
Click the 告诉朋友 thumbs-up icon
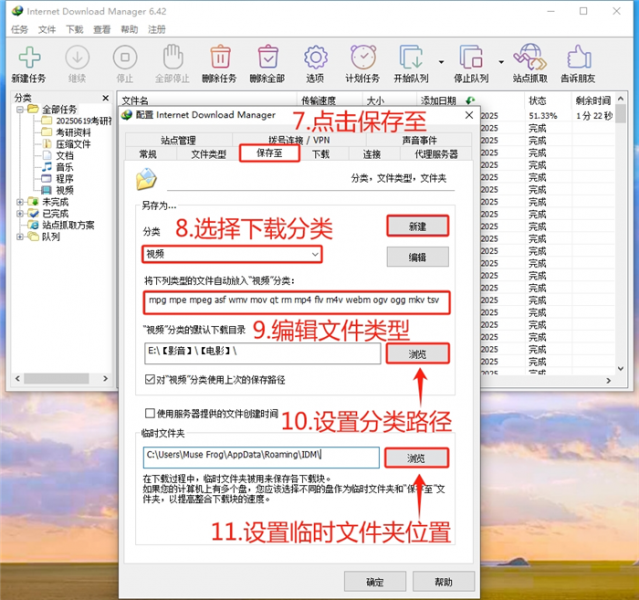point(579,56)
